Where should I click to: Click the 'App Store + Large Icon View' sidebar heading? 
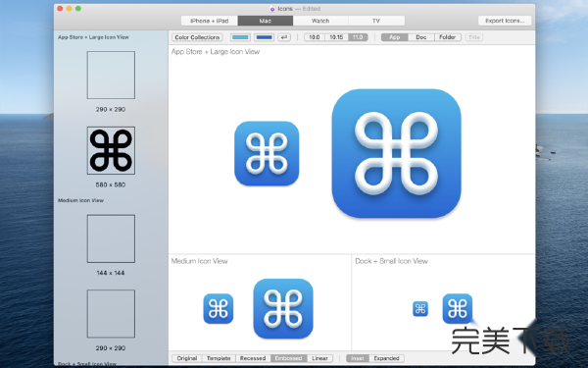[93, 37]
